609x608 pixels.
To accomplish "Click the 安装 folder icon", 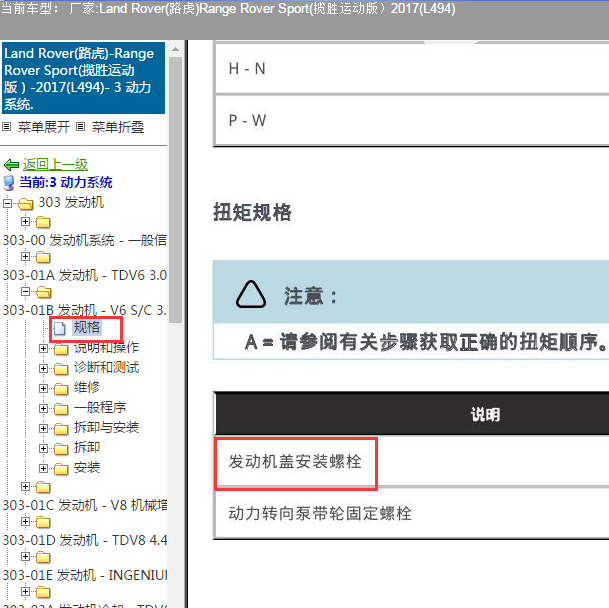I will pos(61,469).
